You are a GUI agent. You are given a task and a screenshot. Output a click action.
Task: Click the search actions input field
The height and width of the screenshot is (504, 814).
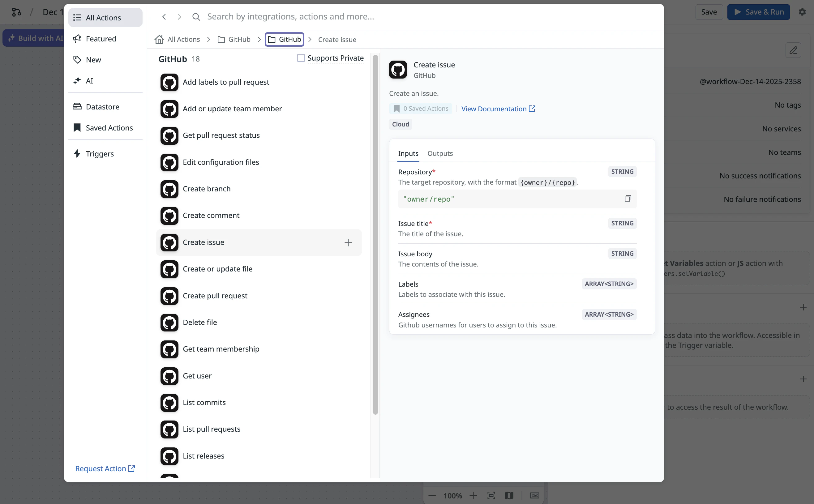click(430, 17)
